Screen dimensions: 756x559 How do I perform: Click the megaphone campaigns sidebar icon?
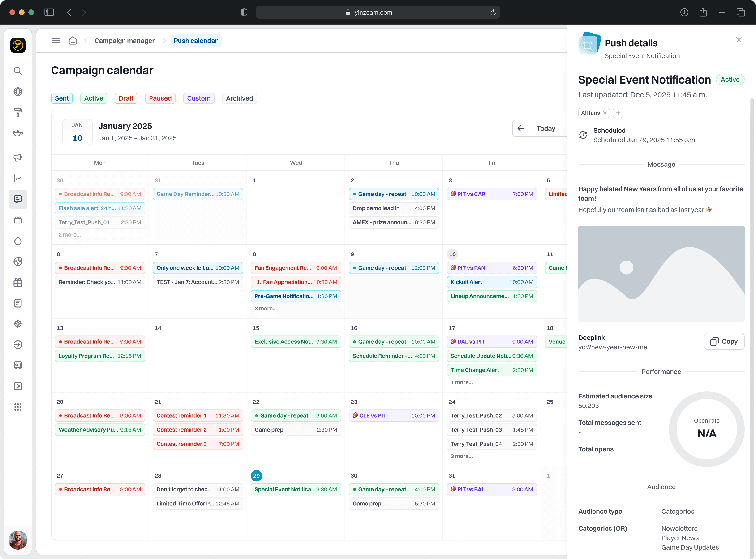[x=18, y=158]
